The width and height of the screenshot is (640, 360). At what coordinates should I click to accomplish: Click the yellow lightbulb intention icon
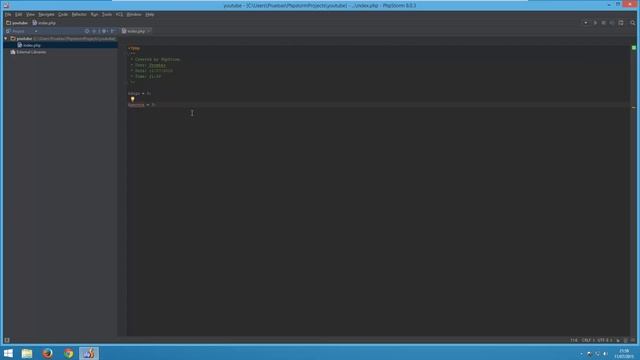(133, 99)
